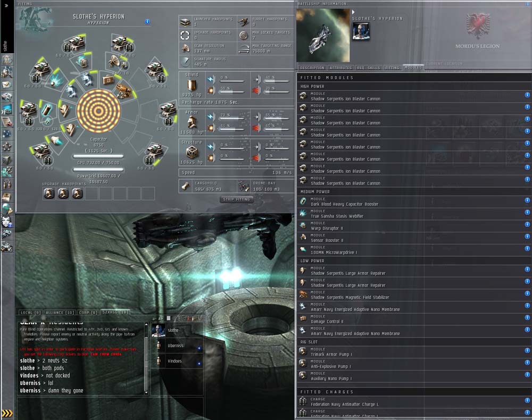Switch to Alliance chat tab
The height and width of the screenshot is (420, 532).
[x=60, y=313]
